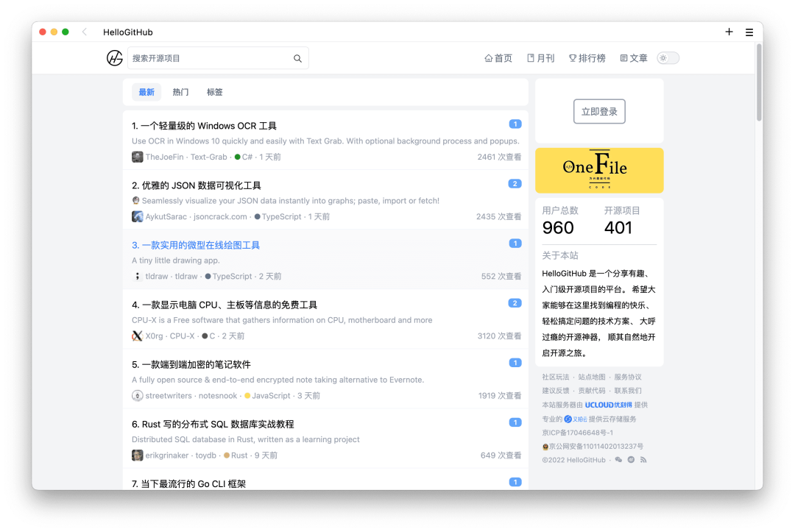Screen dimensions: 795x532
Task: Toggle the light/dark theme switch
Action: [x=668, y=58]
